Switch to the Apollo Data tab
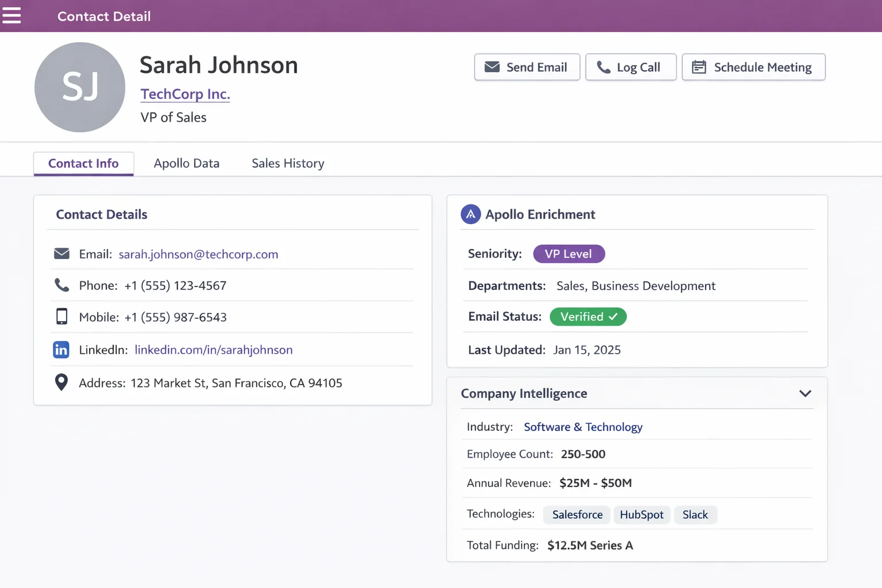This screenshot has width=882, height=588. click(187, 164)
